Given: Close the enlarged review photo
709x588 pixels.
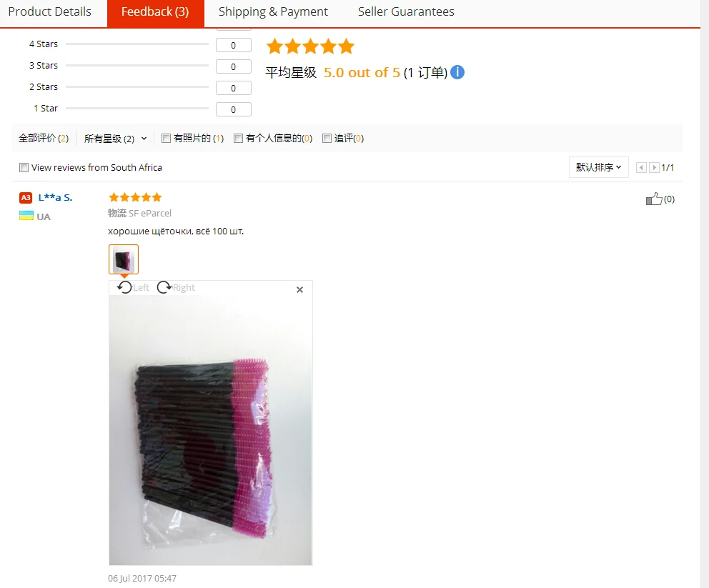Looking at the screenshot, I should 299,289.
